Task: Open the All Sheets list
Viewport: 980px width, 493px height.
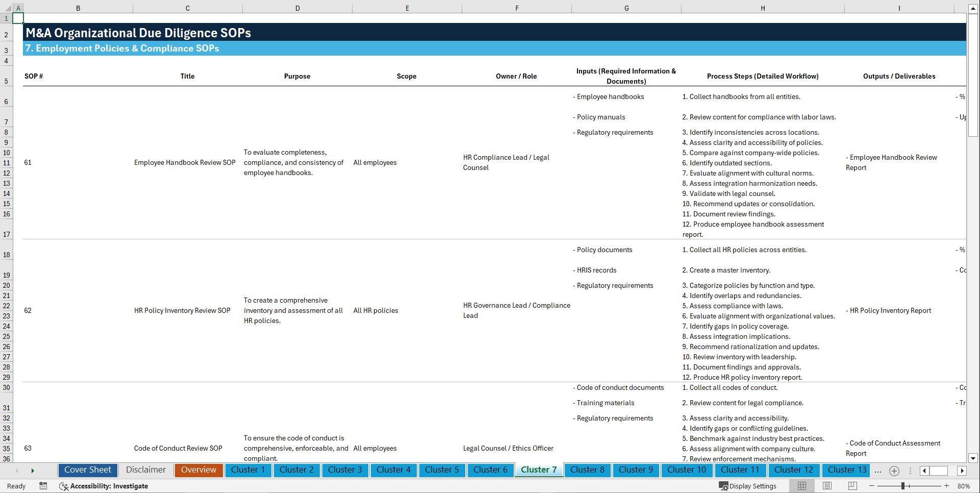Action: 910,471
